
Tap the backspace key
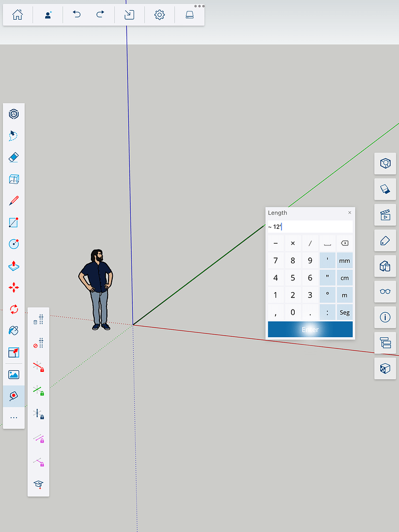coord(344,243)
